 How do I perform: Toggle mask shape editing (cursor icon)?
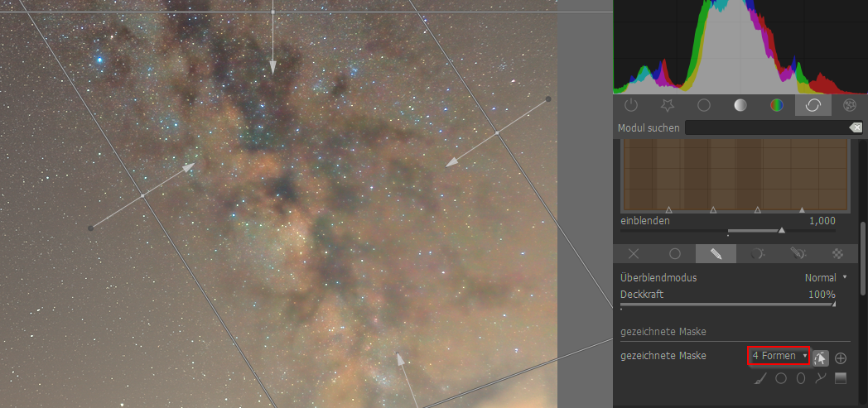(821, 358)
